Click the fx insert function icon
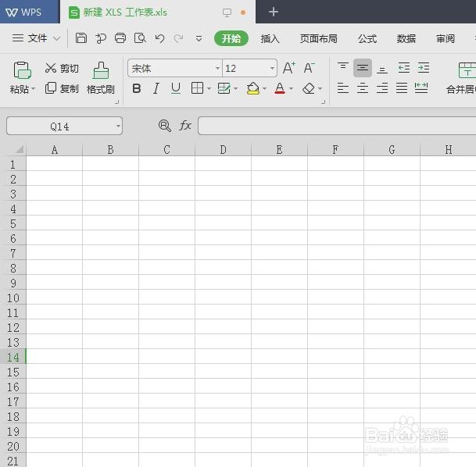The image size is (476, 467). click(x=185, y=125)
